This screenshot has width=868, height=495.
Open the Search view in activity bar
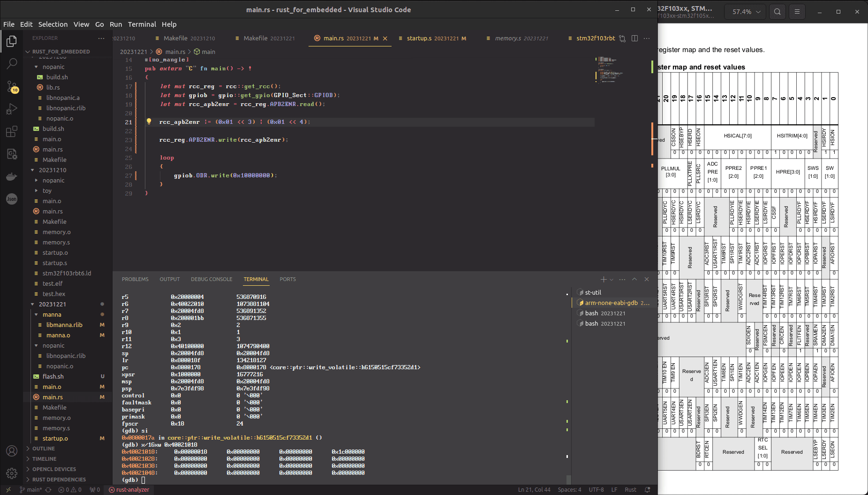pos(12,63)
